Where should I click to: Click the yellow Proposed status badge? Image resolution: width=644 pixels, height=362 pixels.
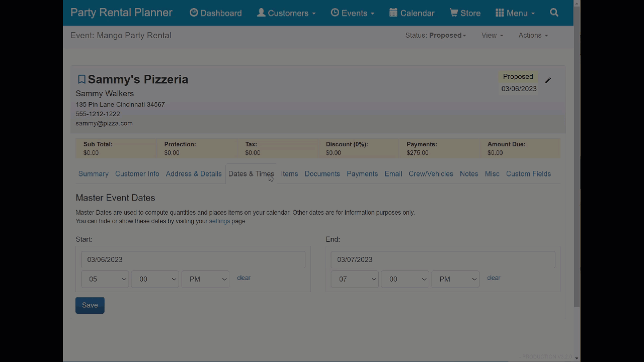tap(518, 76)
